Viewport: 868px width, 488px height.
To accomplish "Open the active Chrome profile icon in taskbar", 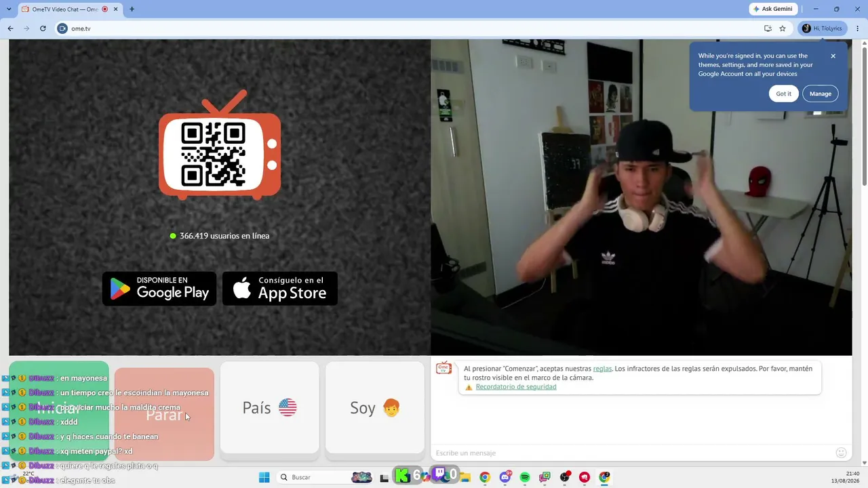I will point(604,477).
